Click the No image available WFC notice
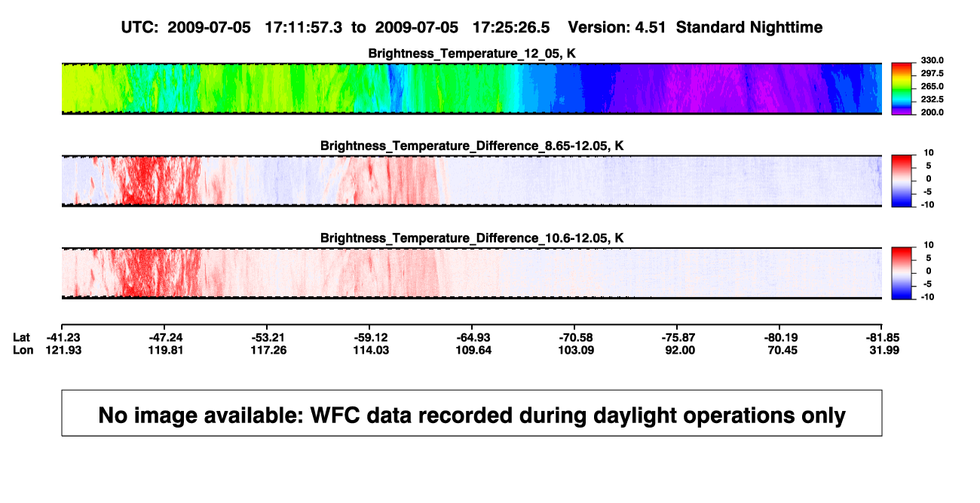 point(472,414)
